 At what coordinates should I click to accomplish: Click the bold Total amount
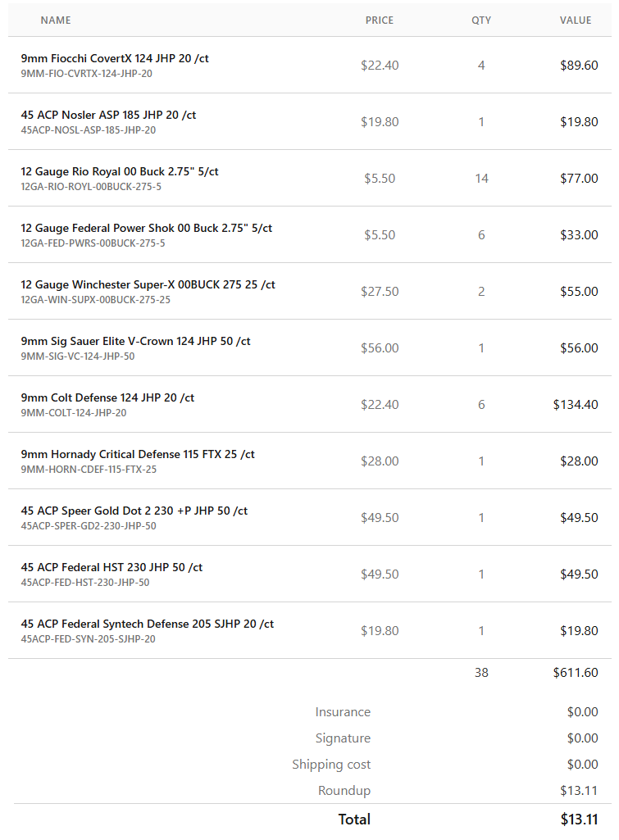coord(579,820)
